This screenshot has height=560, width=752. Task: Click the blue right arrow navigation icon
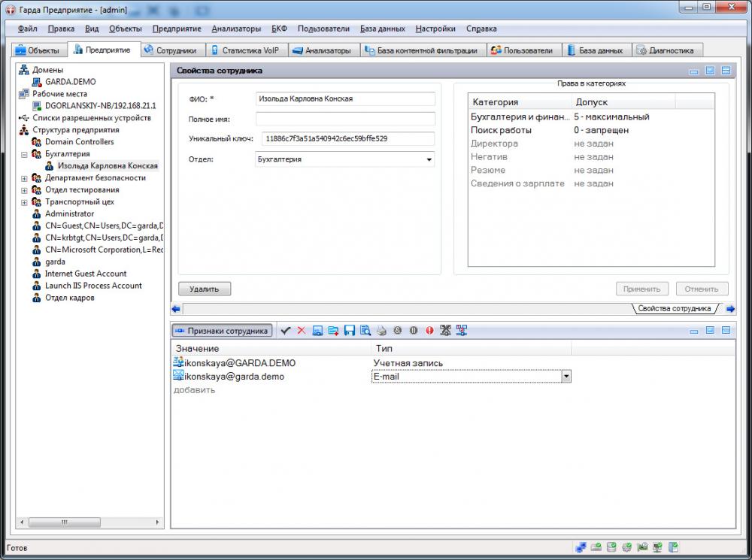pyautogui.click(x=730, y=308)
